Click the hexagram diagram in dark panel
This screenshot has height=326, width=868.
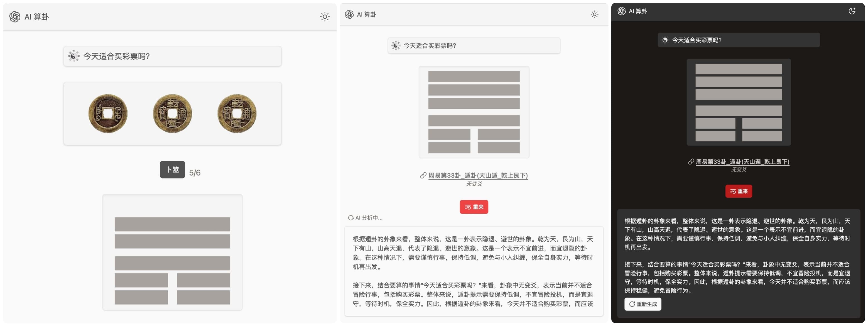738,102
